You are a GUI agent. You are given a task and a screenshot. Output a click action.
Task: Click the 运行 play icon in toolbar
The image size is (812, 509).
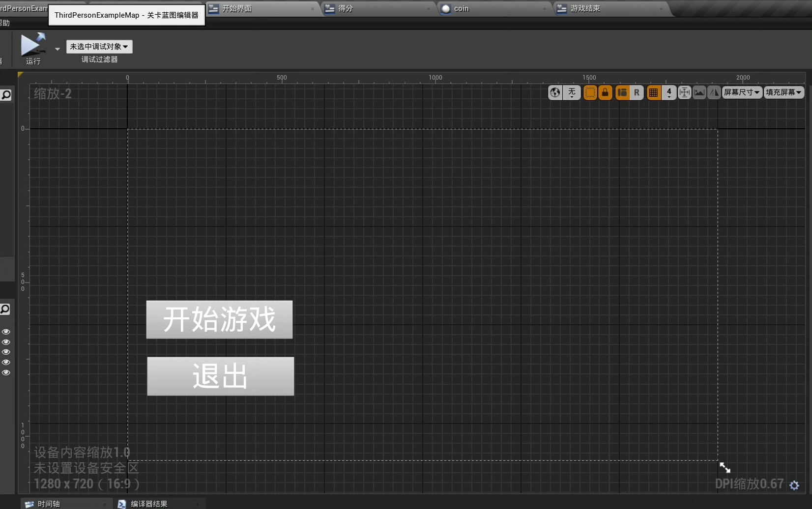pyautogui.click(x=33, y=44)
